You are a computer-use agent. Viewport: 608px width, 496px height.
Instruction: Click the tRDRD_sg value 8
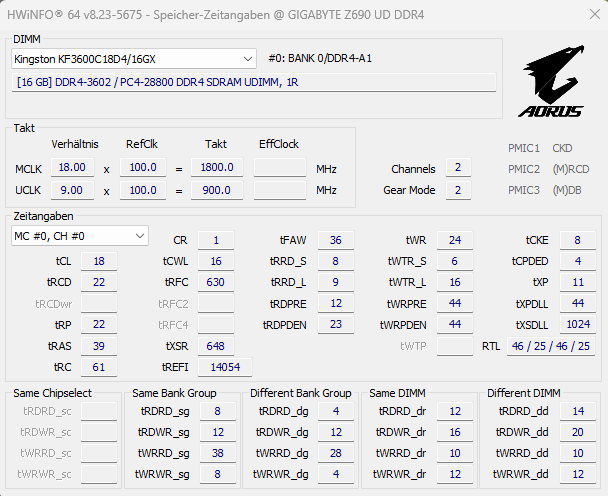218,411
